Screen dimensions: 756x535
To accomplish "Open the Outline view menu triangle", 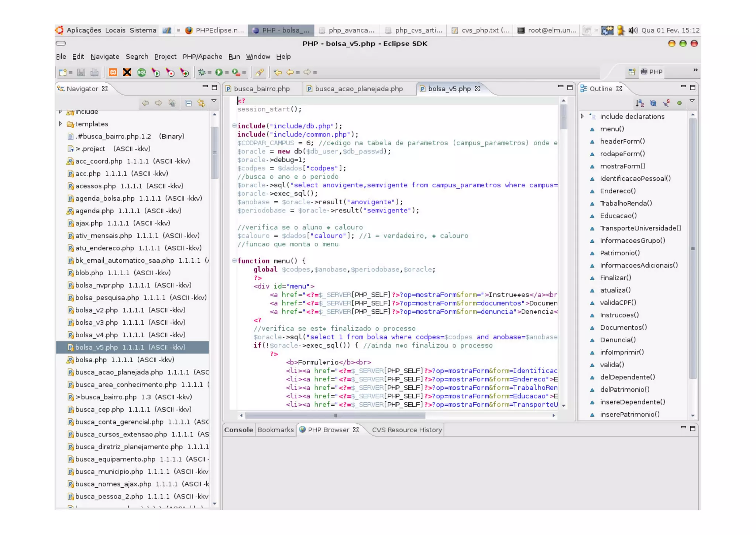I will [x=692, y=101].
